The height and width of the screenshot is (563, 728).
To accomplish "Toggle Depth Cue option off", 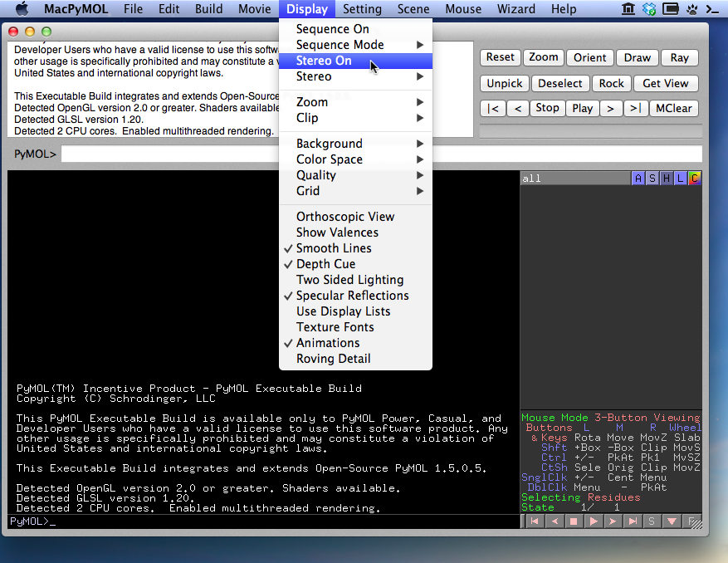I will coord(355,264).
